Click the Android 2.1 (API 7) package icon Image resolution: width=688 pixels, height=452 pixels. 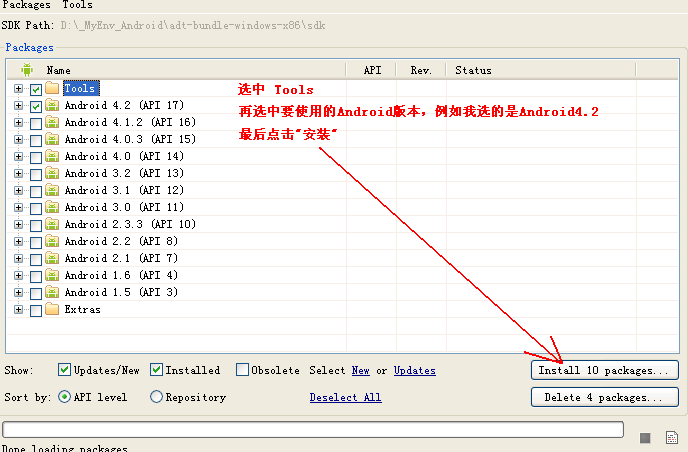tap(52, 258)
